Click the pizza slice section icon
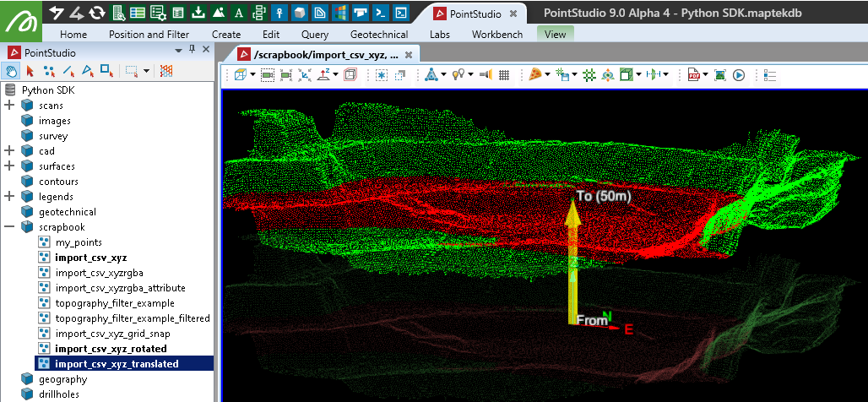Viewport: 868px width, 402px height. (534, 75)
